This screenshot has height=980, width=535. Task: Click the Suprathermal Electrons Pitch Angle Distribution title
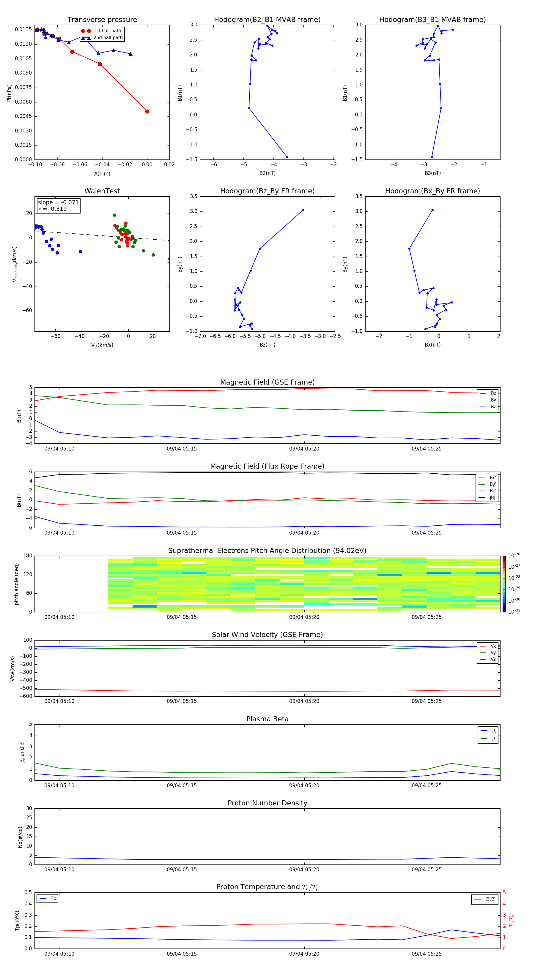(267, 551)
